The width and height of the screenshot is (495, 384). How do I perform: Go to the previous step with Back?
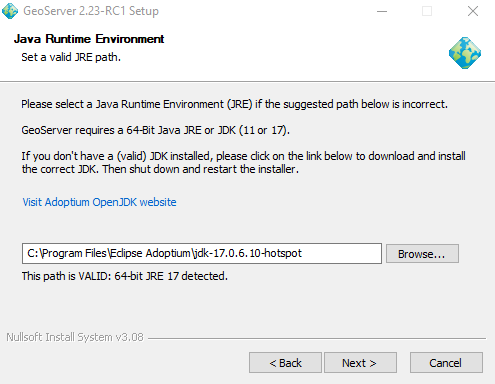point(285,363)
